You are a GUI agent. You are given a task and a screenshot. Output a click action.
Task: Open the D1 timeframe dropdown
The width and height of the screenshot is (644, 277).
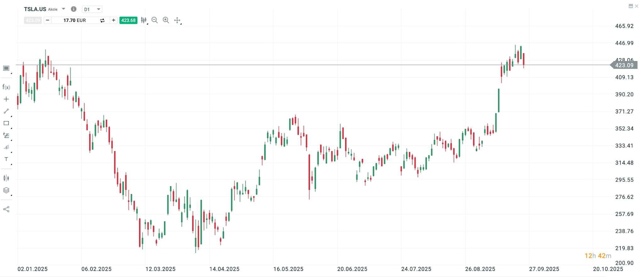[x=92, y=9]
